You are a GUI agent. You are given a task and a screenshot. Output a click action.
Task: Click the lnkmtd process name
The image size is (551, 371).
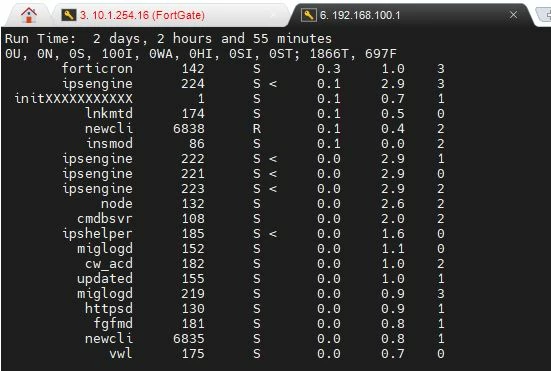point(109,113)
